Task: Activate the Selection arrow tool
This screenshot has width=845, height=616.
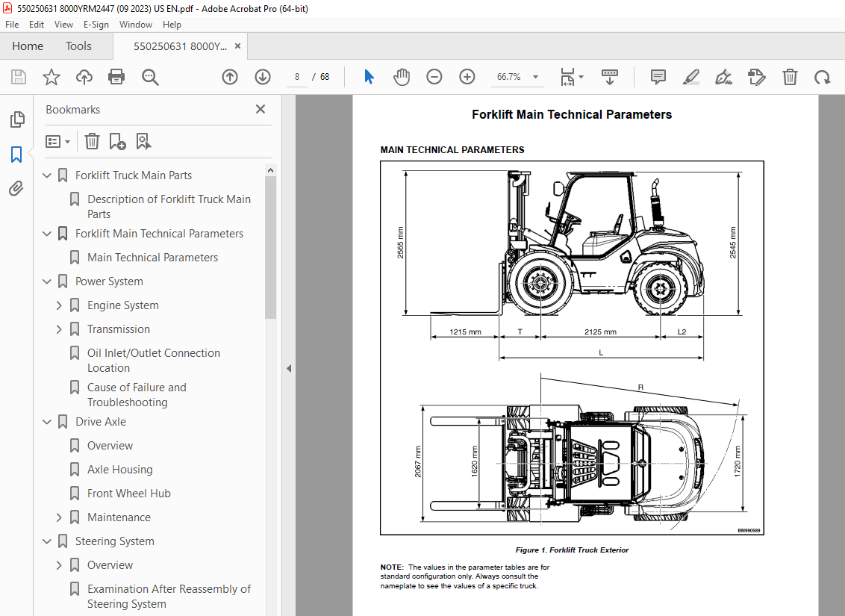Action: click(x=370, y=77)
